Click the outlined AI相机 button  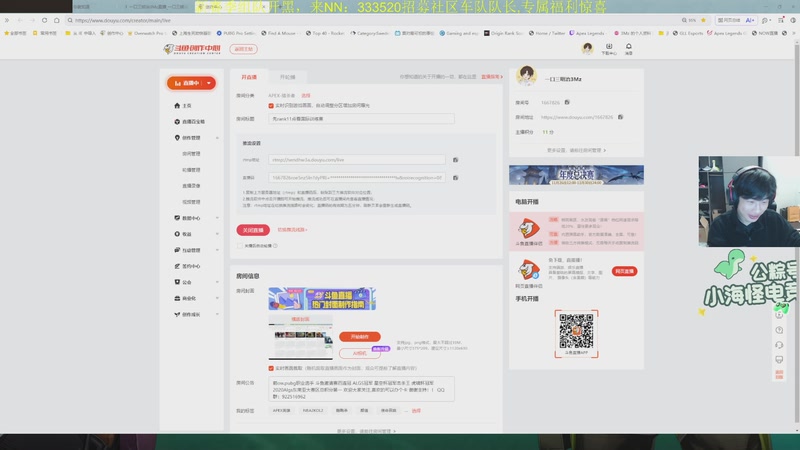(360, 353)
